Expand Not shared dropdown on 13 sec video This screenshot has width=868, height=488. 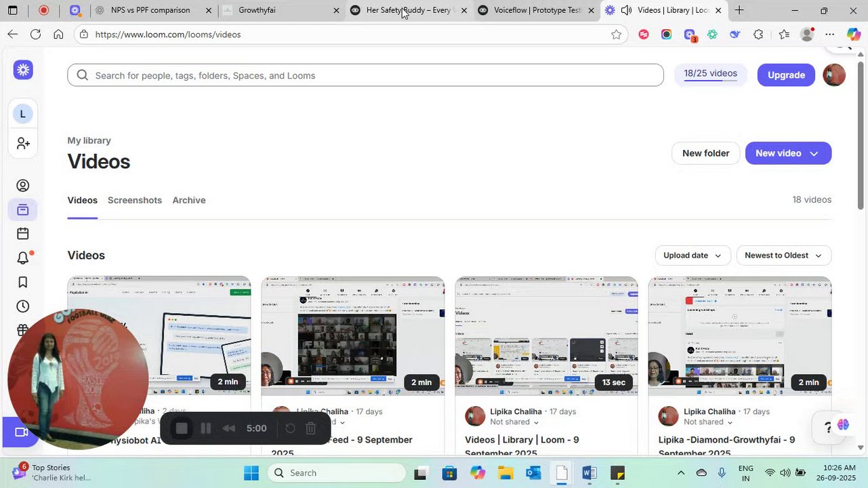[536, 422]
